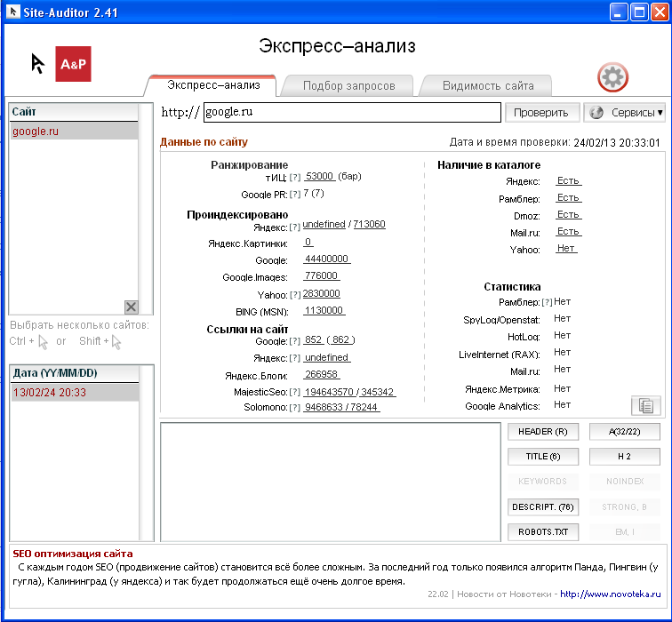The width and height of the screenshot is (672, 622).
Task: Click the ROBOTS.TXT button
Action: 543,532
